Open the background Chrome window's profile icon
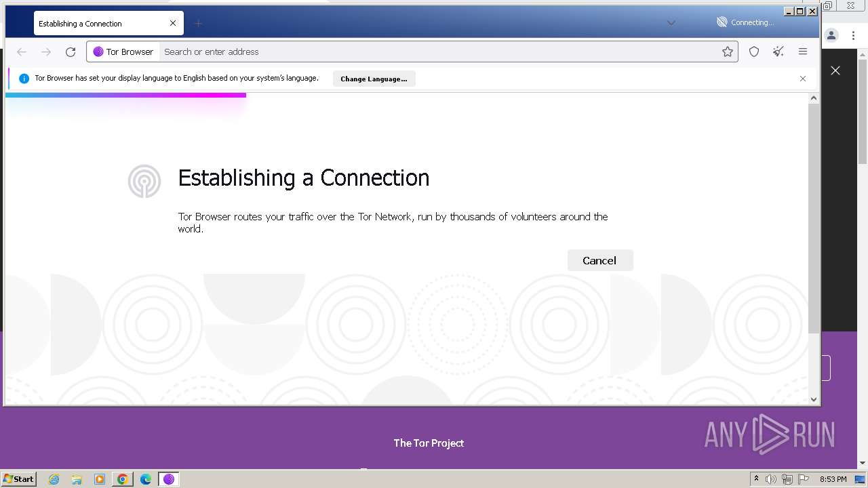Screen dimensions: 868x488 pyautogui.click(x=831, y=36)
